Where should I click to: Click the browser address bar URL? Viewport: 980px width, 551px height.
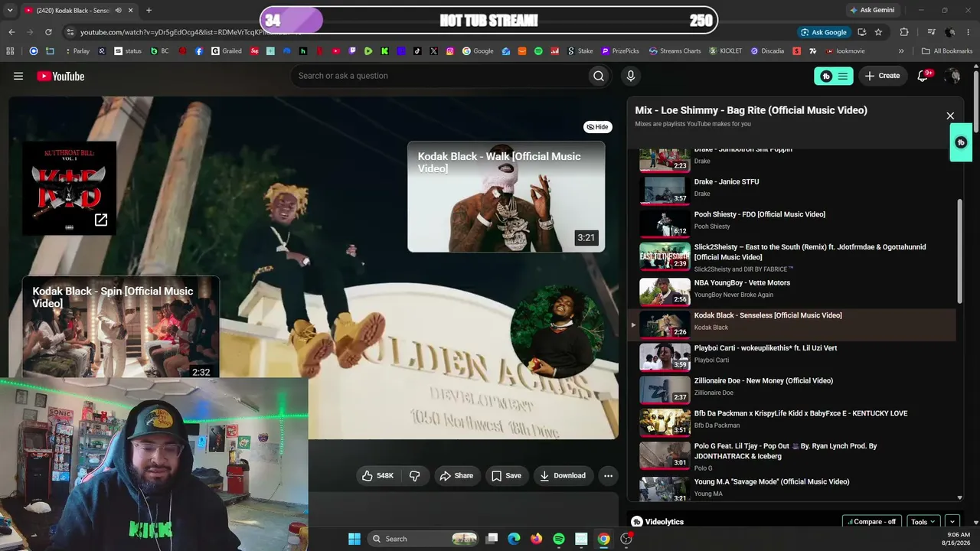[190, 32]
